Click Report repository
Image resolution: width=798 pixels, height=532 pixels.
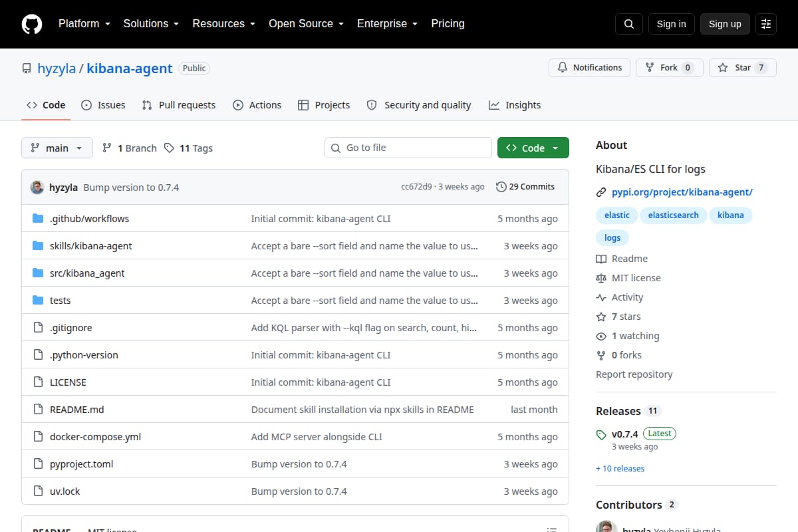point(634,374)
